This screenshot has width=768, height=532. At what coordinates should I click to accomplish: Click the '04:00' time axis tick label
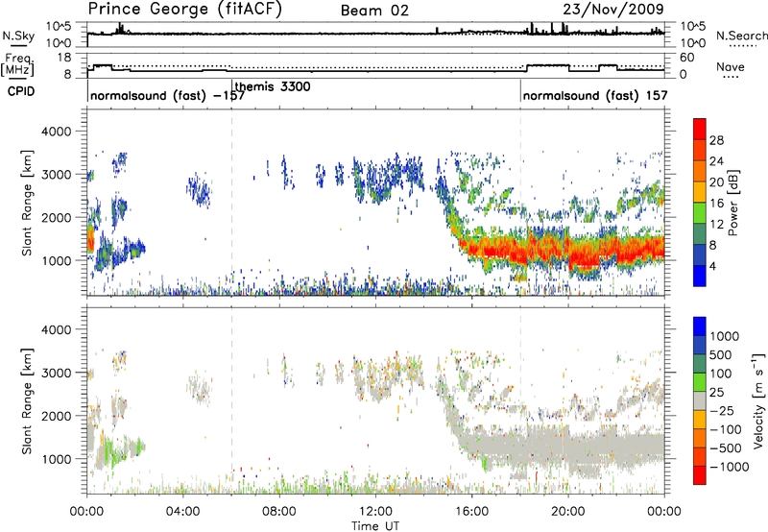[x=183, y=512]
